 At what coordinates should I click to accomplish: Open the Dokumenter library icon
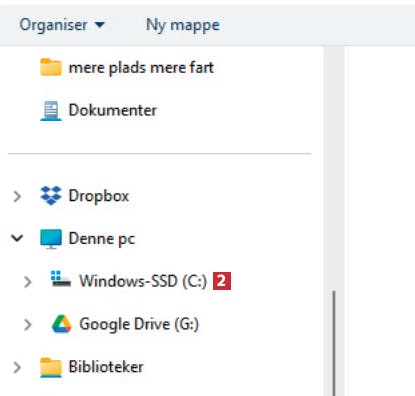pos(51,110)
